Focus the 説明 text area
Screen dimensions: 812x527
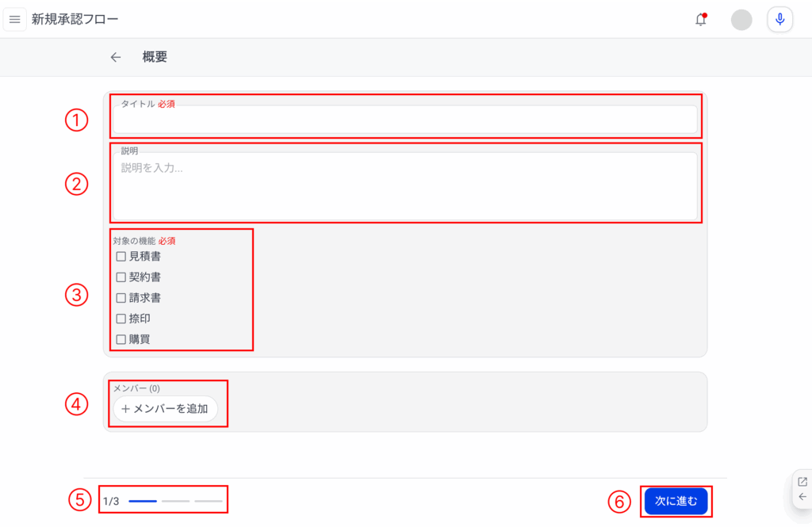[405, 186]
